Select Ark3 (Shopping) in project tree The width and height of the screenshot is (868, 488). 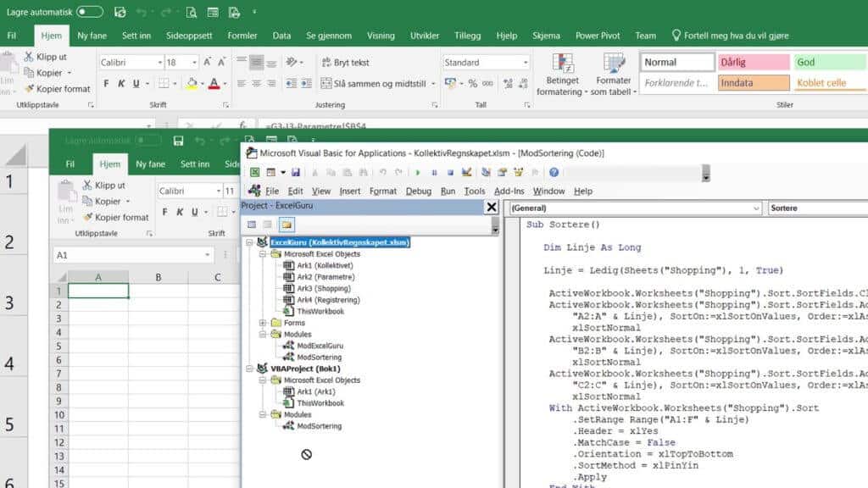click(323, 288)
